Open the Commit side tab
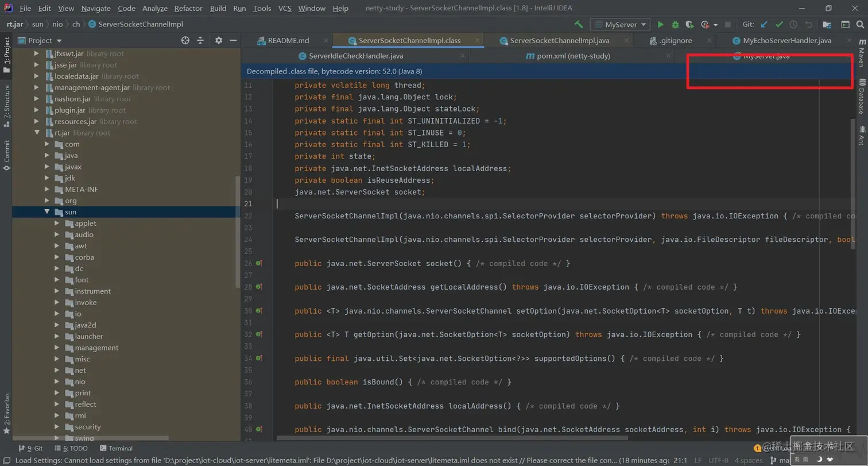Image resolution: width=868 pixels, height=466 pixels. tap(6, 155)
